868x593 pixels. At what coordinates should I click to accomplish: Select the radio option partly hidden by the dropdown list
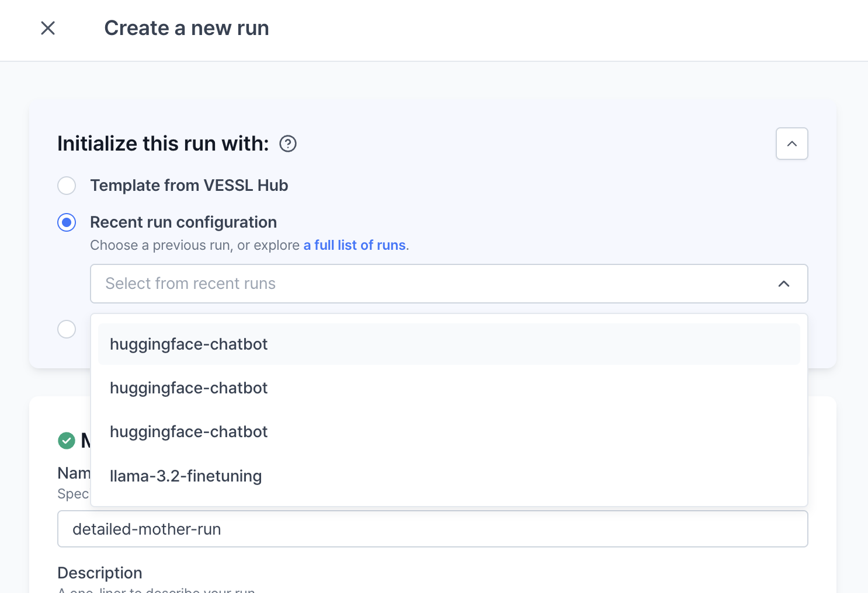[67, 329]
